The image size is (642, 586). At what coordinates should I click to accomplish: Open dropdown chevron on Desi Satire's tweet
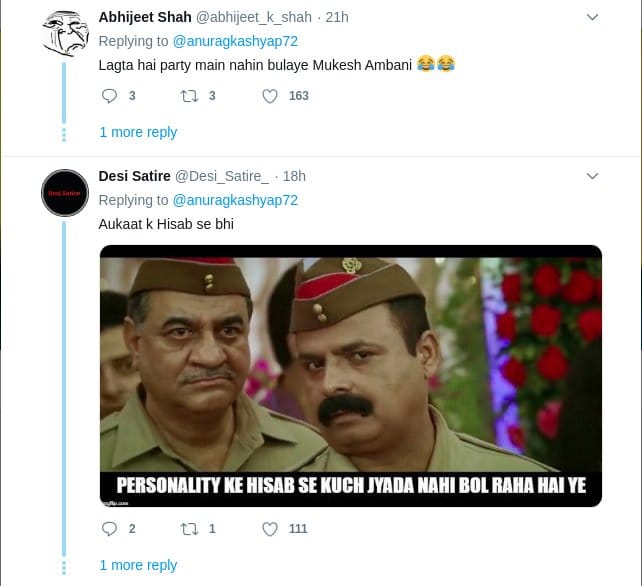592,176
